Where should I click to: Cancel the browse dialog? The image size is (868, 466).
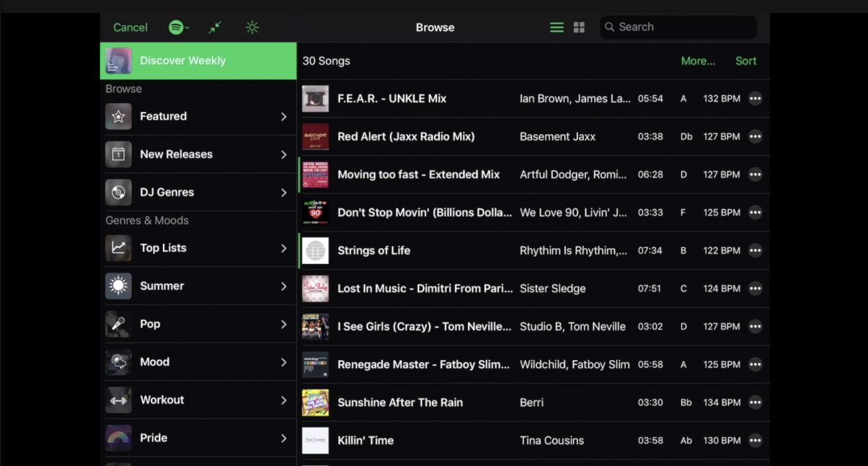[x=130, y=27]
